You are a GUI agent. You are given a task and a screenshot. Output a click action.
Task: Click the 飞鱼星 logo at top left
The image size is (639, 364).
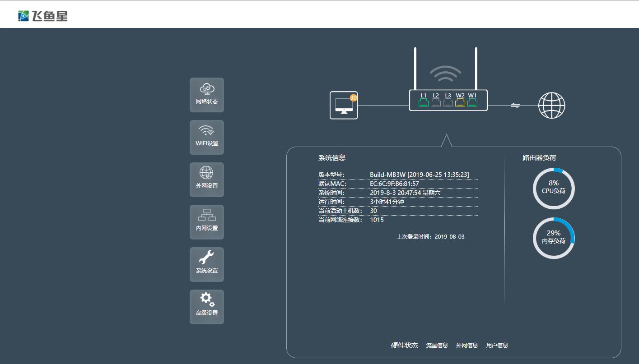pos(44,15)
